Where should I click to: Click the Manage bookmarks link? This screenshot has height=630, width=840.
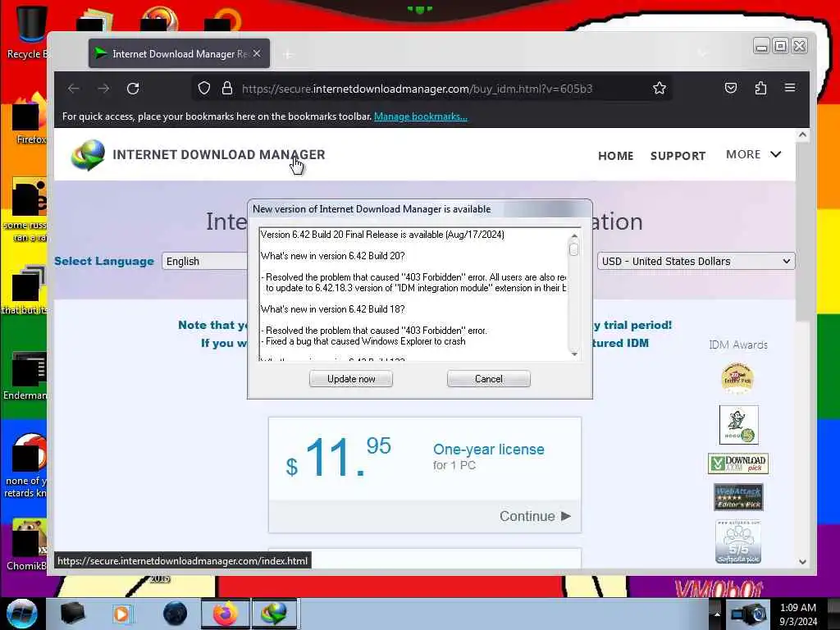[421, 116]
